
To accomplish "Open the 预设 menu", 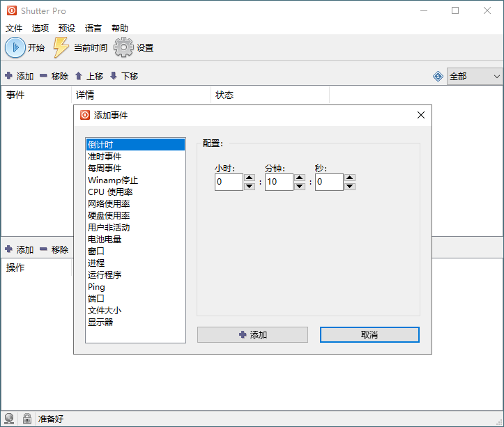I will click(67, 29).
